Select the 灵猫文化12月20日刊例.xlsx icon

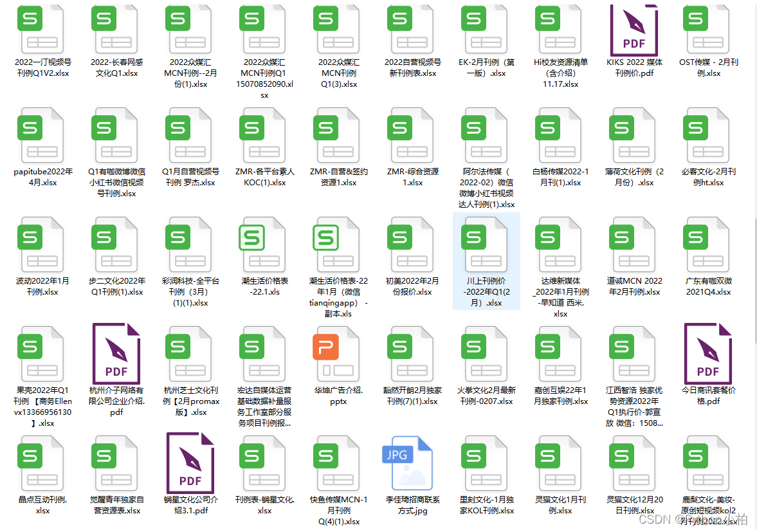(632, 463)
